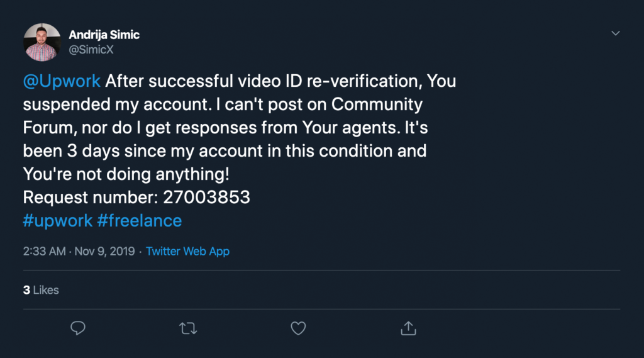
Task: Open Andrija Simic's profile picture
Action: coord(42,42)
